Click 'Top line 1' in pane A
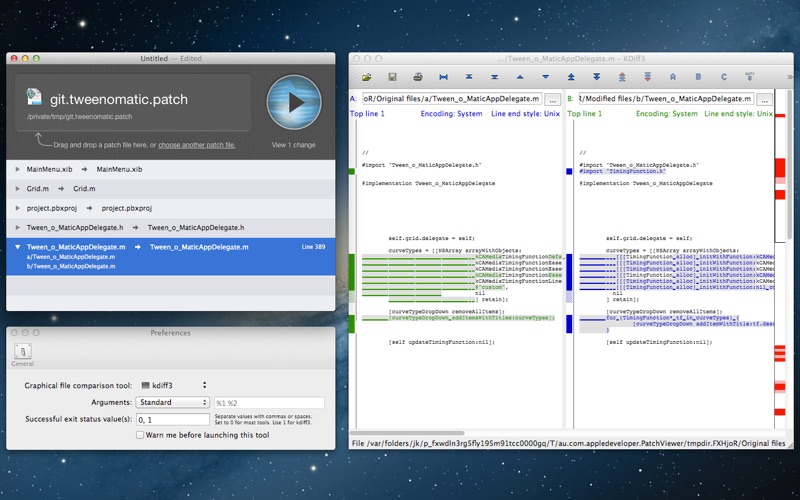The width and height of the screenshot is (800, 500). 367,114
